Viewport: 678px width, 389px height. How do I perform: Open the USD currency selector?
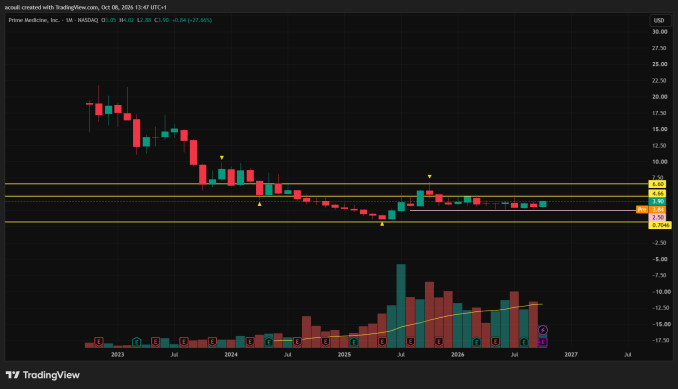(x=659, y=20)
